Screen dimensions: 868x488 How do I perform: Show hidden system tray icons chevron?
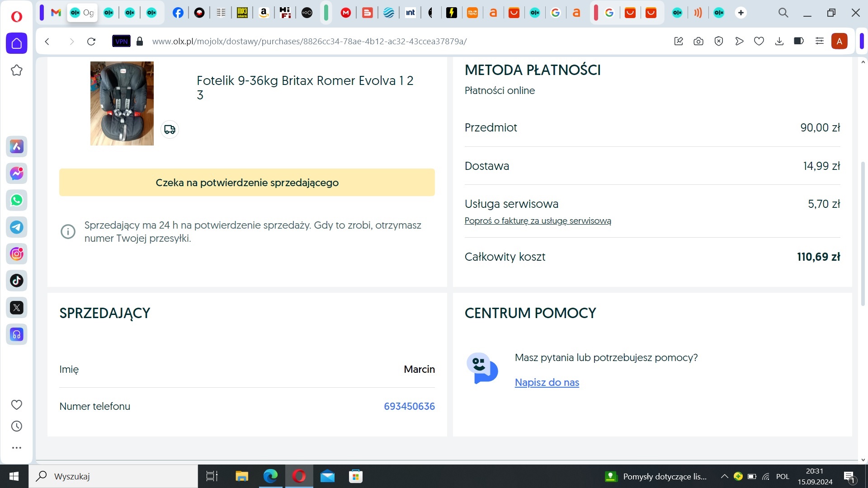724,476
